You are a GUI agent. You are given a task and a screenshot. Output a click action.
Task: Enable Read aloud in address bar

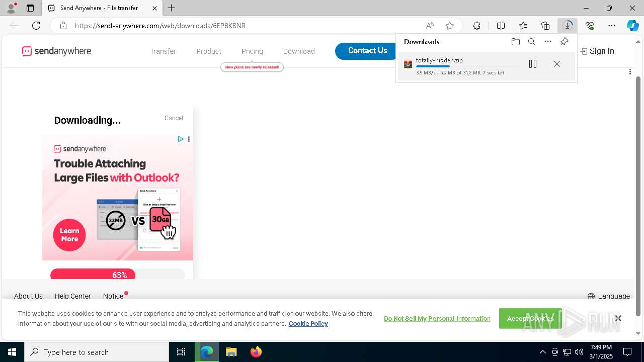pyautogui.click(x=430, y=26)
